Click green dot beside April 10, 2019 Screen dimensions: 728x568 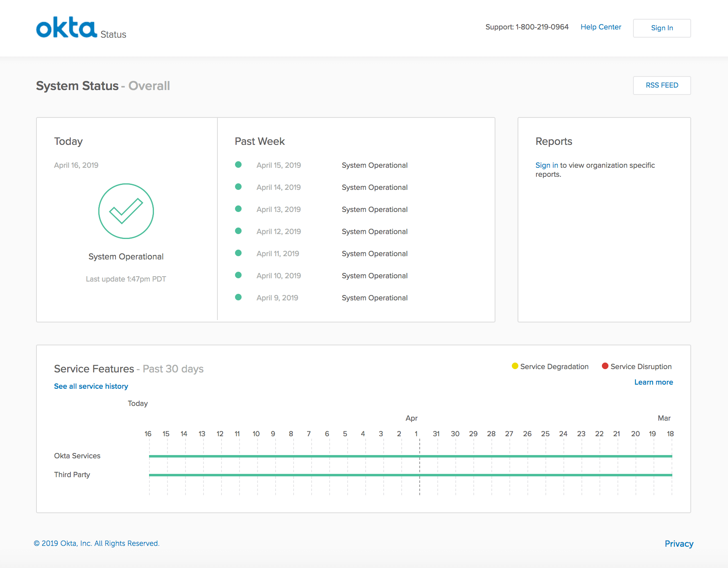click(x=238, y=275)
